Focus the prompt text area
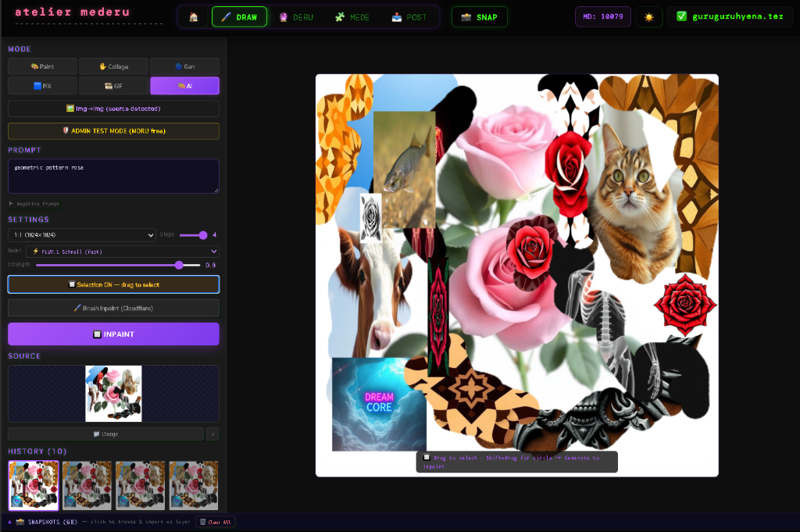This screenshot has height=532, width=800. pyautogui.click(x=114, y=176)
